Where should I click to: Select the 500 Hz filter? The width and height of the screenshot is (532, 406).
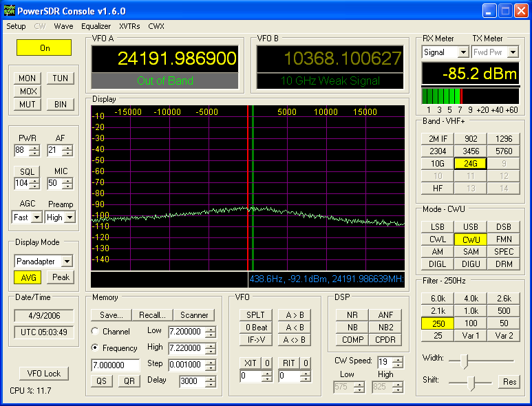pyautogui.click(x=504, y=311)
